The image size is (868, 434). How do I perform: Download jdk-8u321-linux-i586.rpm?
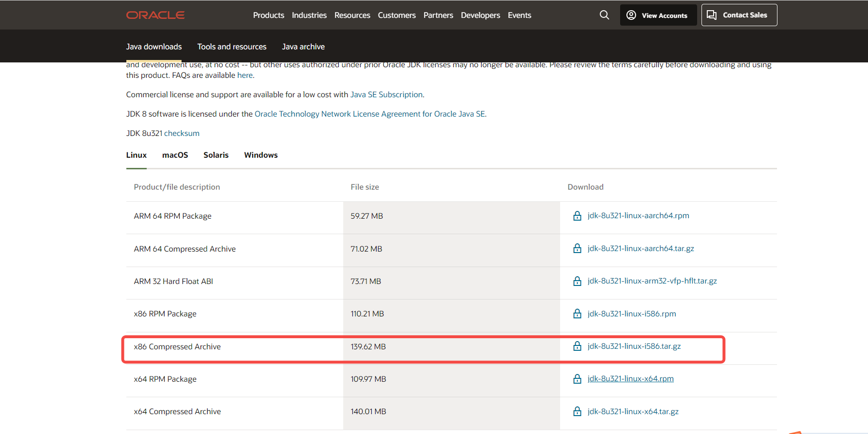pos(632,314)
